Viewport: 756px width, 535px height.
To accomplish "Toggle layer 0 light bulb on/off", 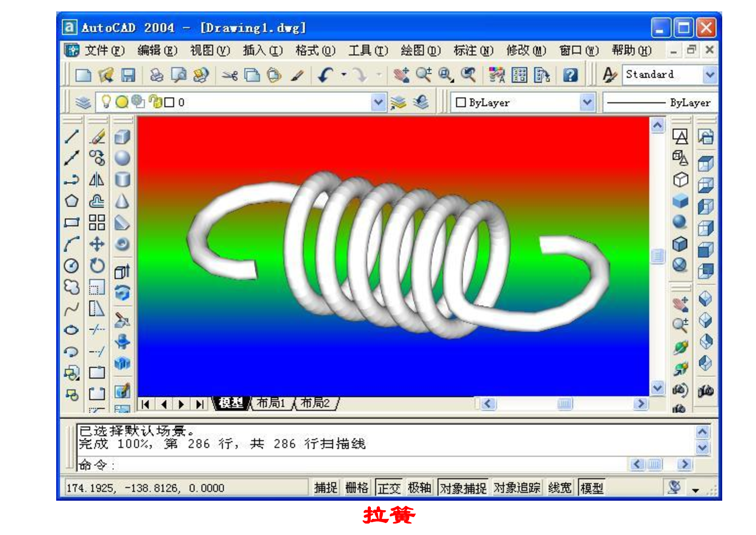I will [106, 102].
